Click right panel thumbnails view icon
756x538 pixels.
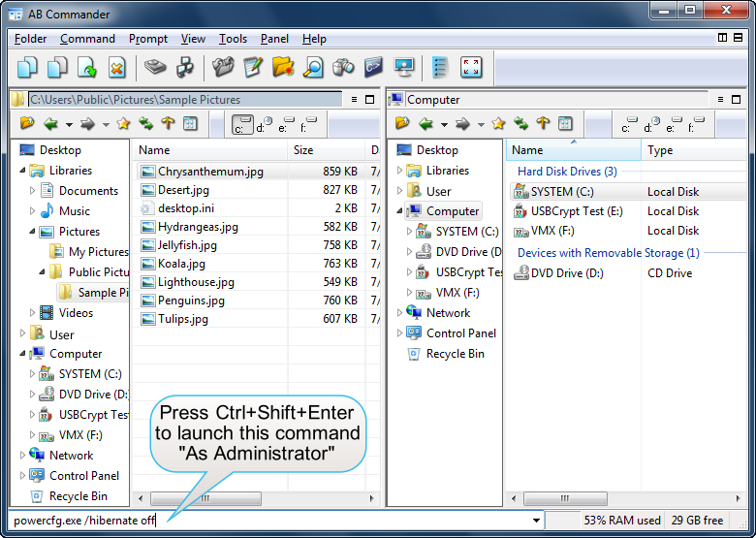(566, 124)
